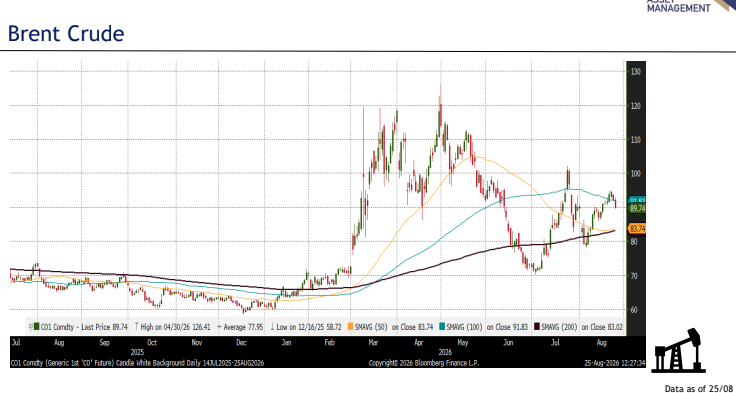Screen dimensions: 736x393
Task: Click the 130 price axis label
Action: tap(636, 72)
